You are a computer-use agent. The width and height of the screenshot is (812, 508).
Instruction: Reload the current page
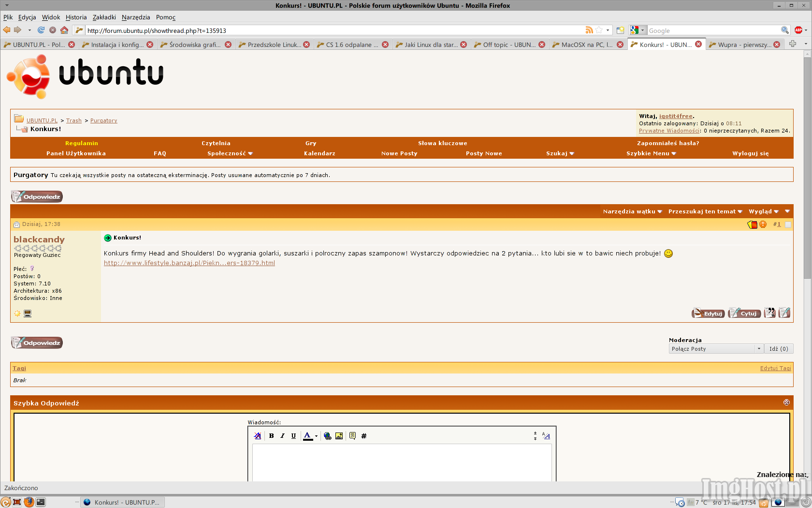pyautogui.click(x=41, y=30)
